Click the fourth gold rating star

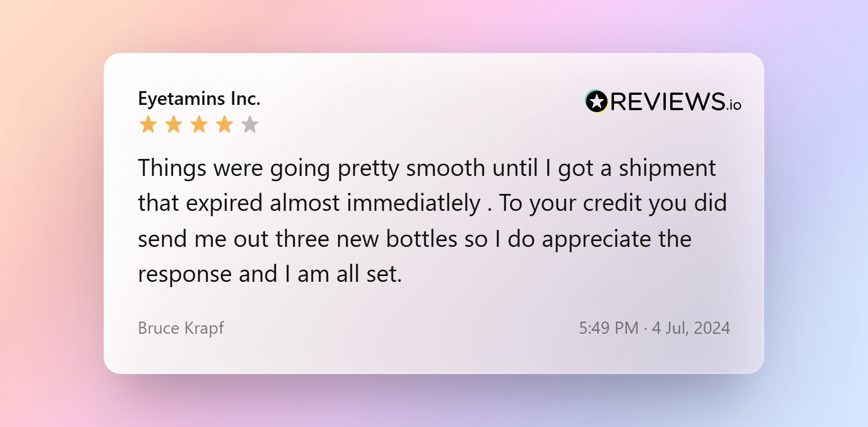224,125
